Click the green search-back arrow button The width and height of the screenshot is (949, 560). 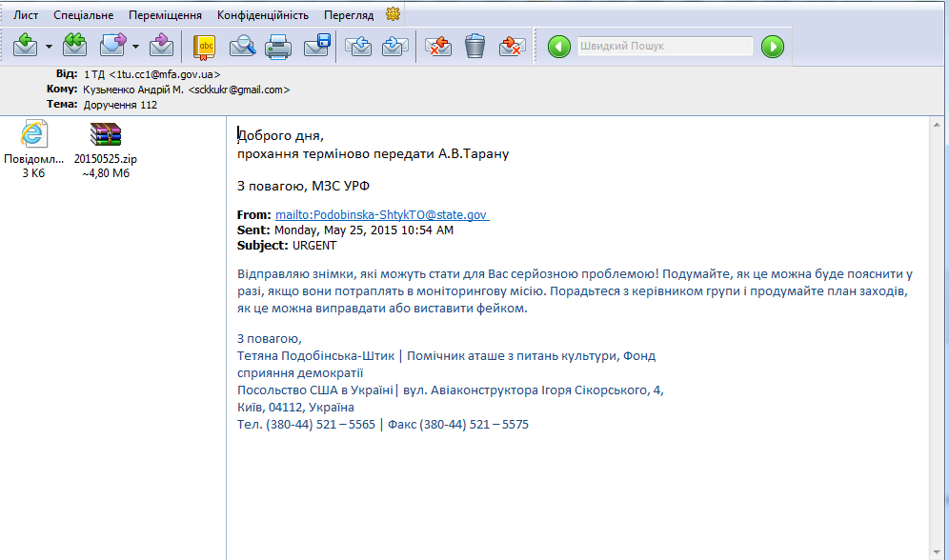point(560,46)
